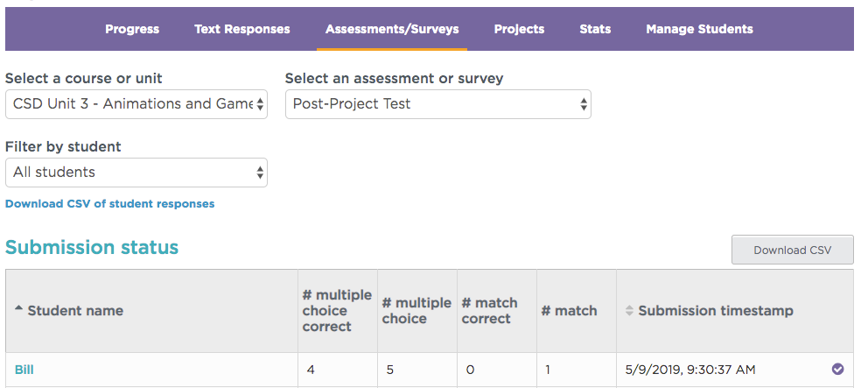The width and height of the screenshot is (868, 388).
Task: Click the # match correct column header
Action: (496, 311)
